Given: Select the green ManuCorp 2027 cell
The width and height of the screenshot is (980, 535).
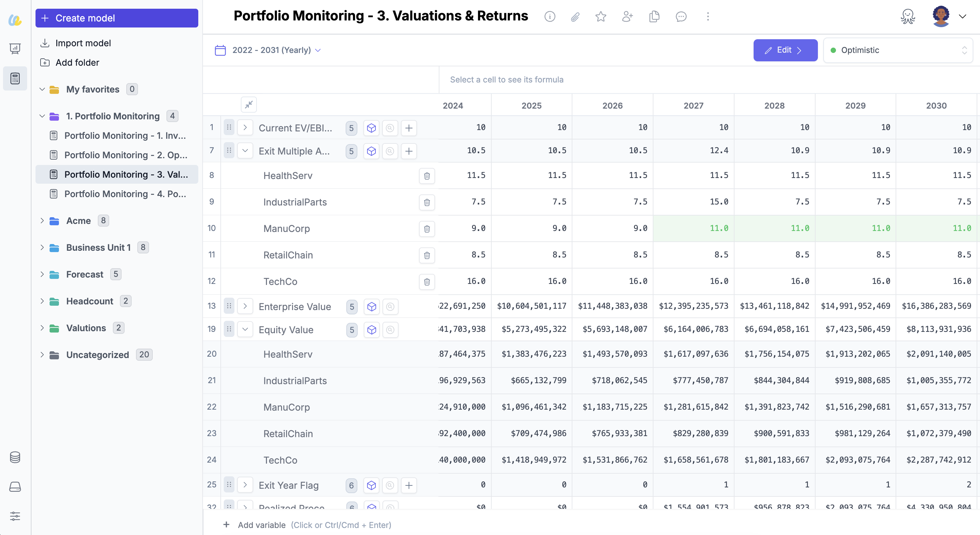Looking at the screenshot, I should (693, 228).
